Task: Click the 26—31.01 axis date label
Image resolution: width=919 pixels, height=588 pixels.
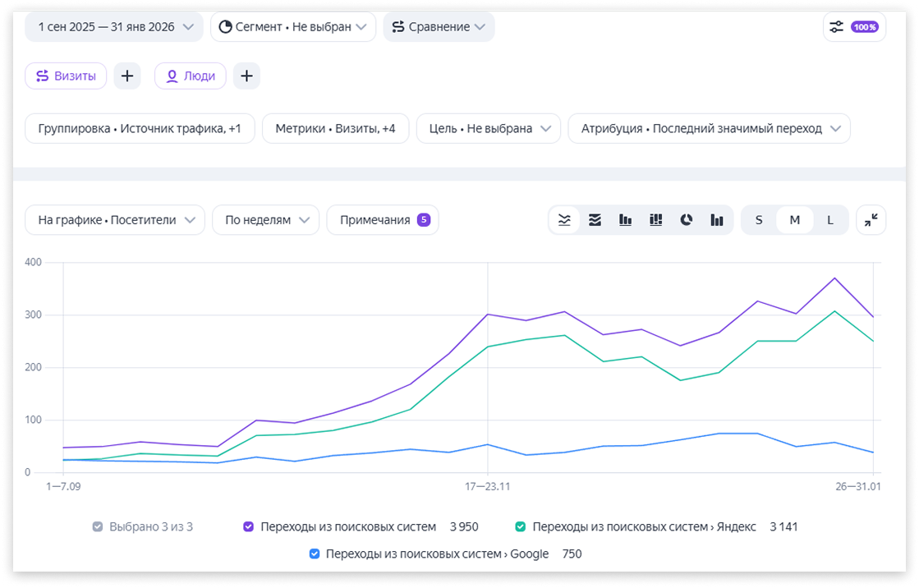Action: tap(858, 486)
